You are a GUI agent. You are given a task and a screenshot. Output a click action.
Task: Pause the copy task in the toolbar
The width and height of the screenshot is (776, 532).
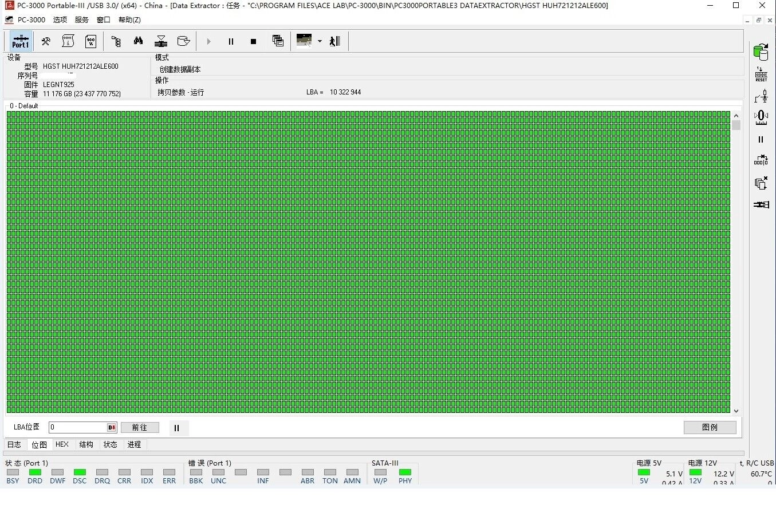pyautogui.click(x=231, y=41)
